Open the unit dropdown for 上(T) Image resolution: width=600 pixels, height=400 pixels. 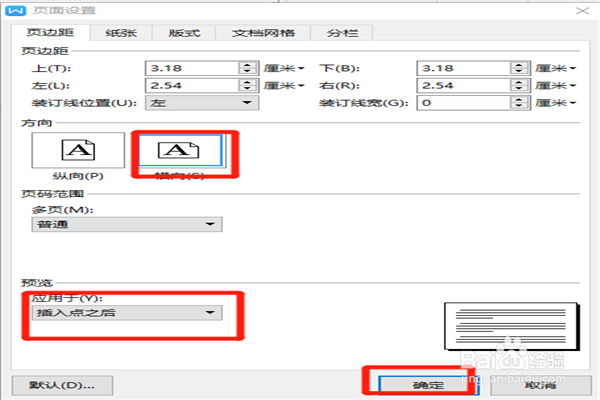tap(284, 68)
